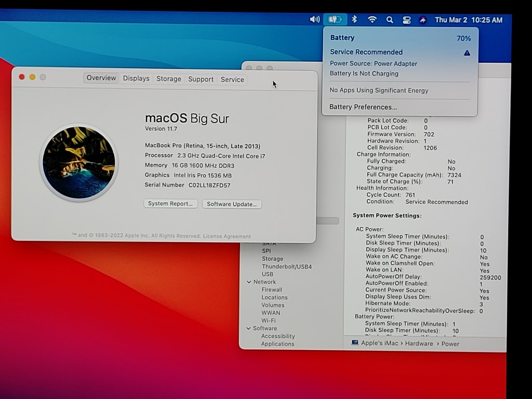The height and width of the screenshot is (399, 532).
Task: Select SPI in System Report sidebar
Action: (267, 251)
